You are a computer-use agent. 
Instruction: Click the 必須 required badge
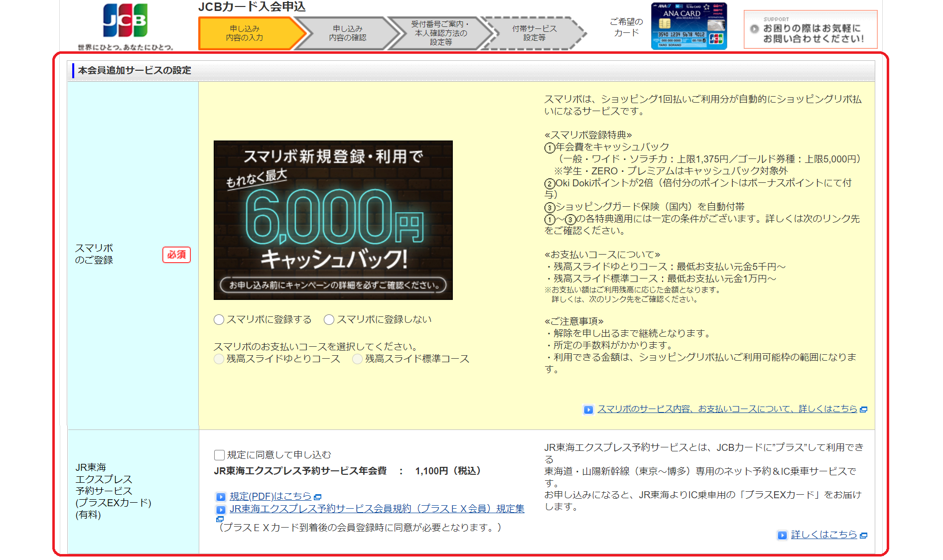(x=176, y=255)
